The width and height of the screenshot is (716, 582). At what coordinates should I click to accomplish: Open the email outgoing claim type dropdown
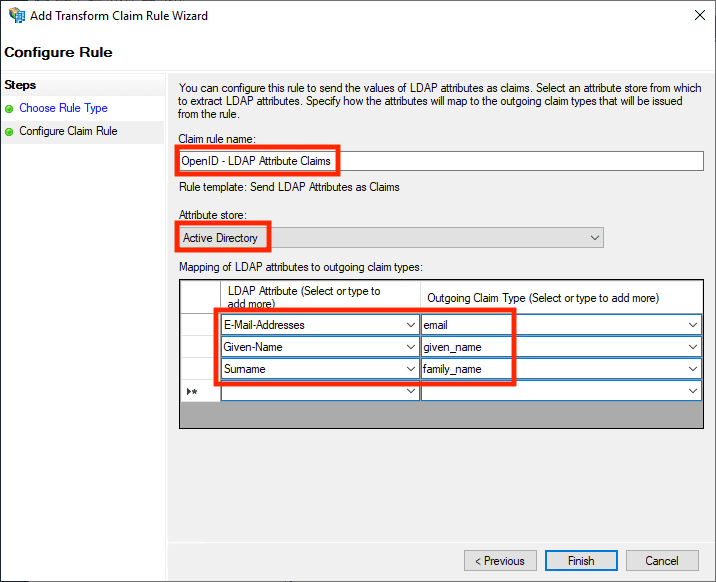click(693, 325)
